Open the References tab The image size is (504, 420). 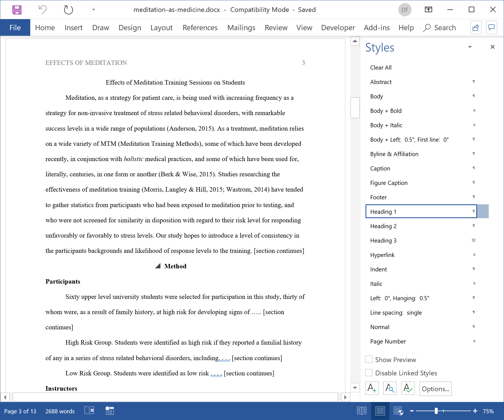pos(200,28)
